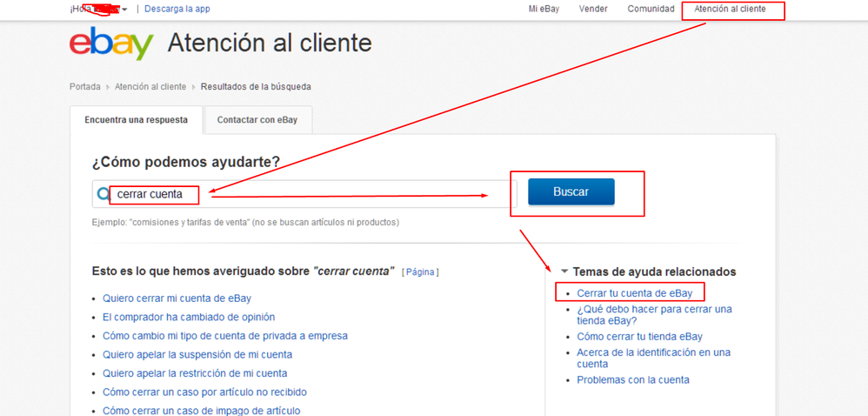868x416 pixels.
Task: Open Cómo cambio mi tipo de cuenta link
Action: 225,336
